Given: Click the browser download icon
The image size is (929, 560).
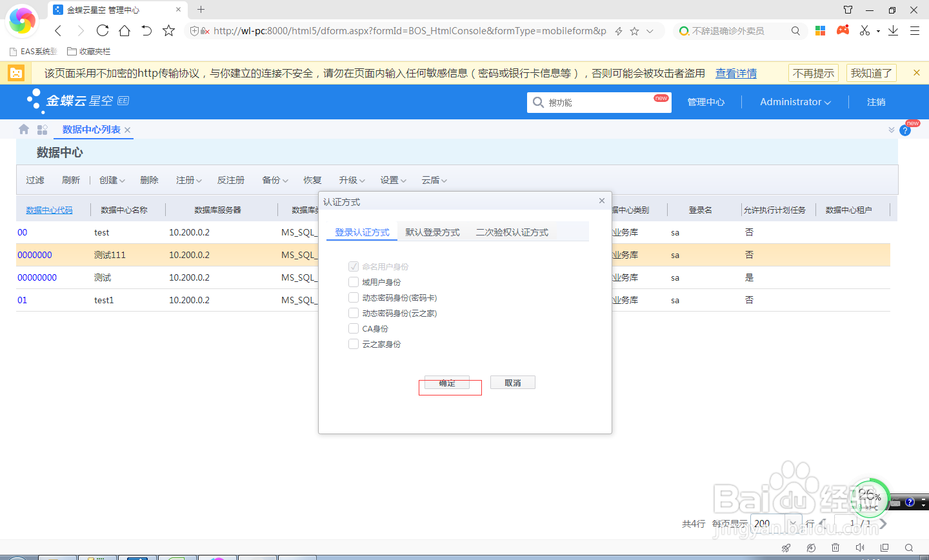Looking at the screenshot, I should click(x=893, y=30).
